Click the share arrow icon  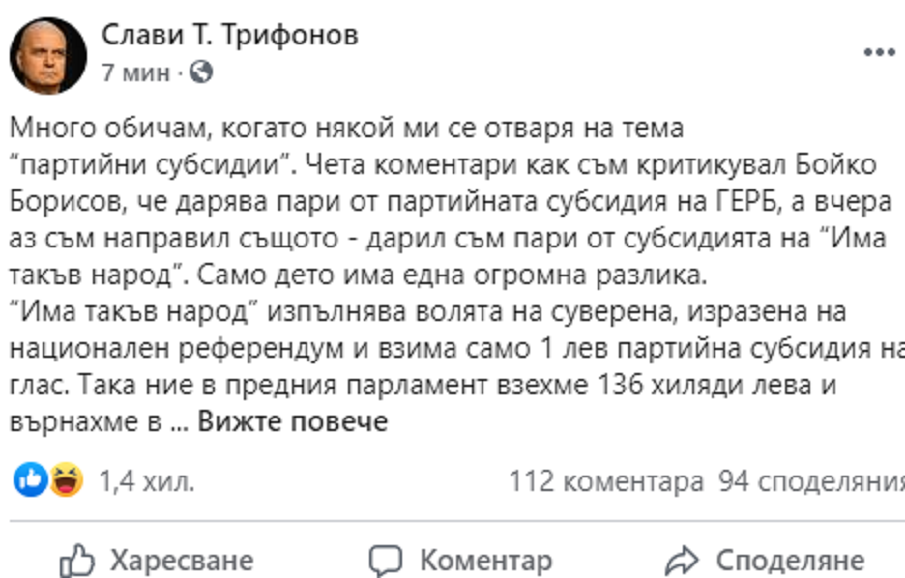pos(681,558)
